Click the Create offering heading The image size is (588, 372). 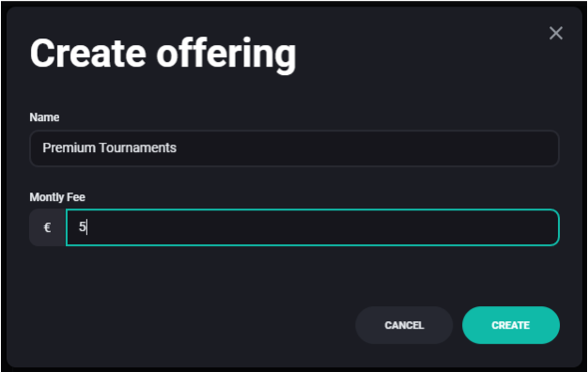[163, 54]
